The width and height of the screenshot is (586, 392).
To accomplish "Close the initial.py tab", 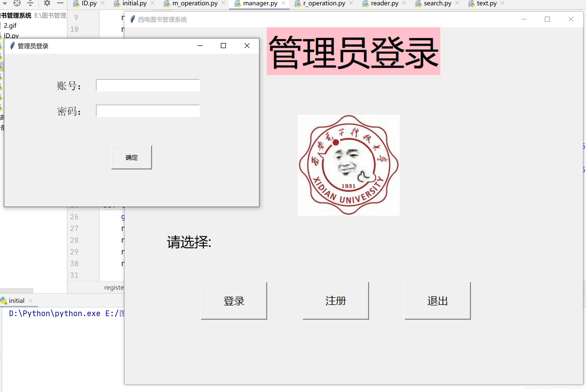I will coord(153,3).
